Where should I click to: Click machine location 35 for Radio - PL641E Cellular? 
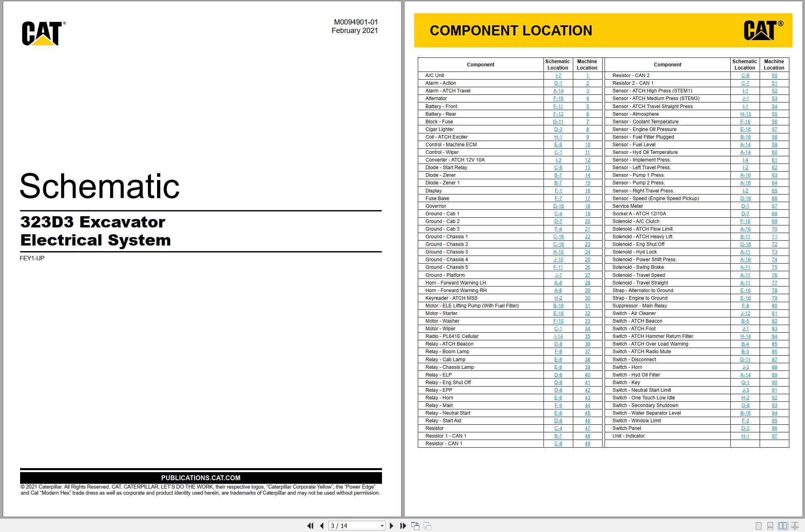coord(587,336)
